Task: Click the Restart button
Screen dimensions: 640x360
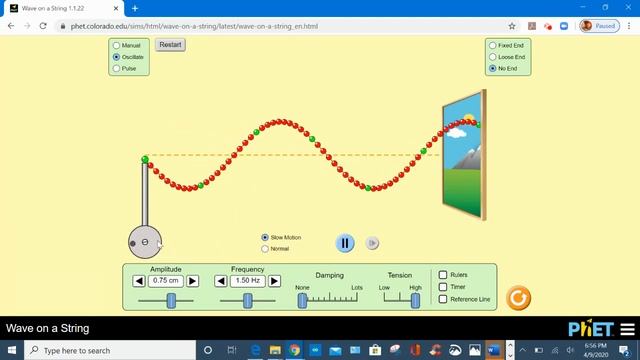Action: tap(170, 44)
